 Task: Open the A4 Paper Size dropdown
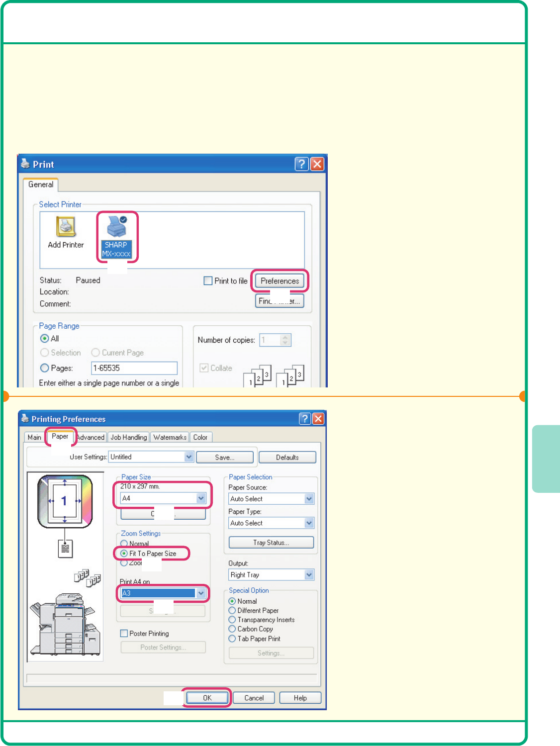tap(200, 498)
